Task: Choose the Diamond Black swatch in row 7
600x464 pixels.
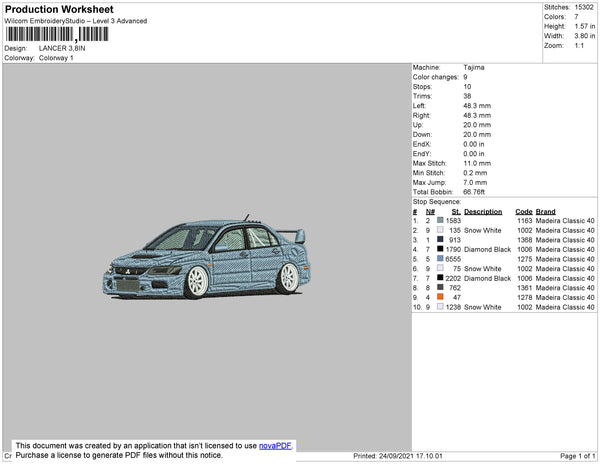Action: [x=440, y=278]
